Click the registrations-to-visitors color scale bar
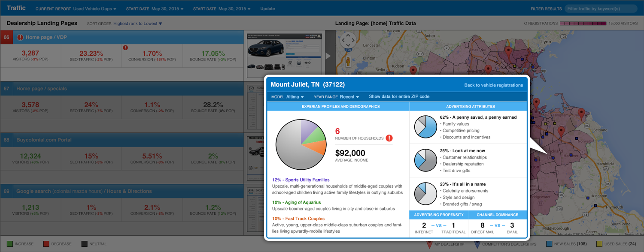The image size is (644, 252). [x=583, y=24]
